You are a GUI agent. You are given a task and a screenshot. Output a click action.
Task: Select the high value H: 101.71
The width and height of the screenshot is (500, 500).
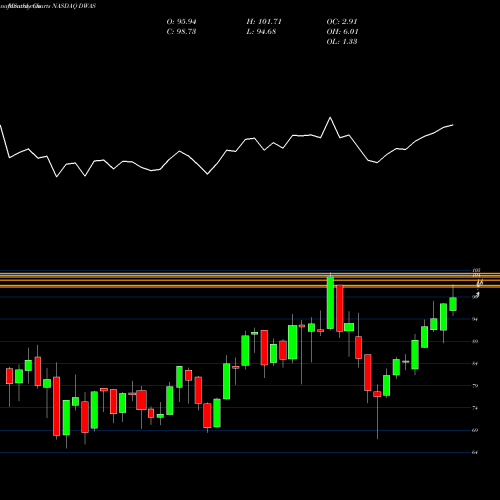(x=264, y=22)
